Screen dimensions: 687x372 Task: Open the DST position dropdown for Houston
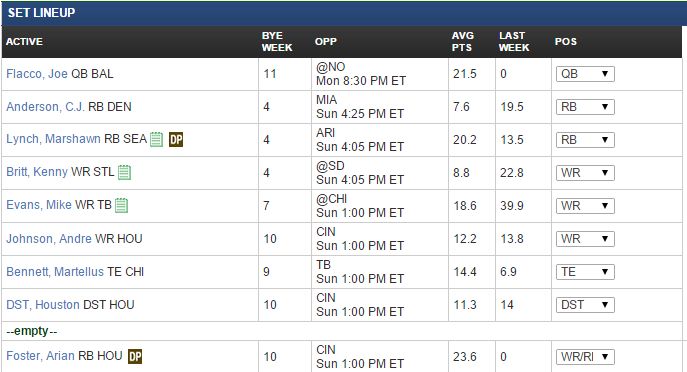pyautogui.click(x=585, y=305)
